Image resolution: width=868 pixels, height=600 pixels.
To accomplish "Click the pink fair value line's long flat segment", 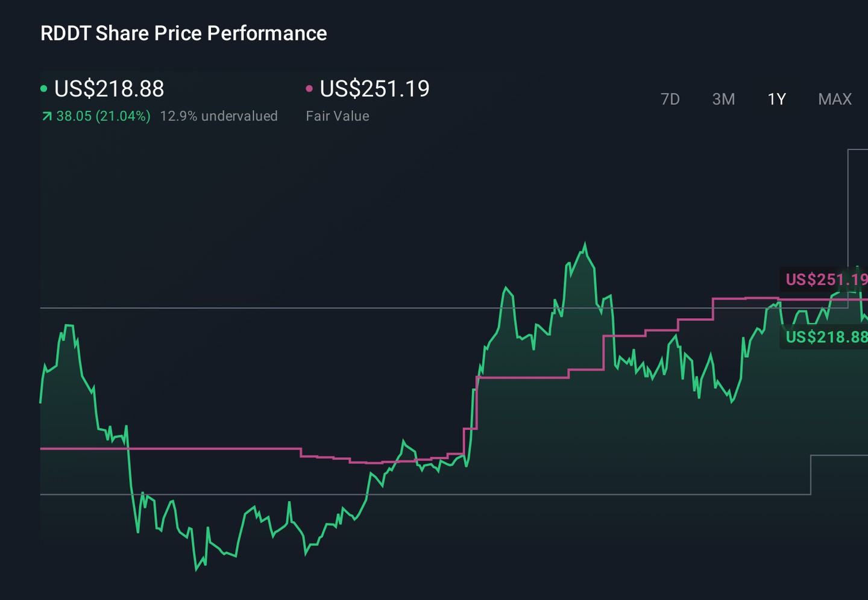I will [171, 449].
